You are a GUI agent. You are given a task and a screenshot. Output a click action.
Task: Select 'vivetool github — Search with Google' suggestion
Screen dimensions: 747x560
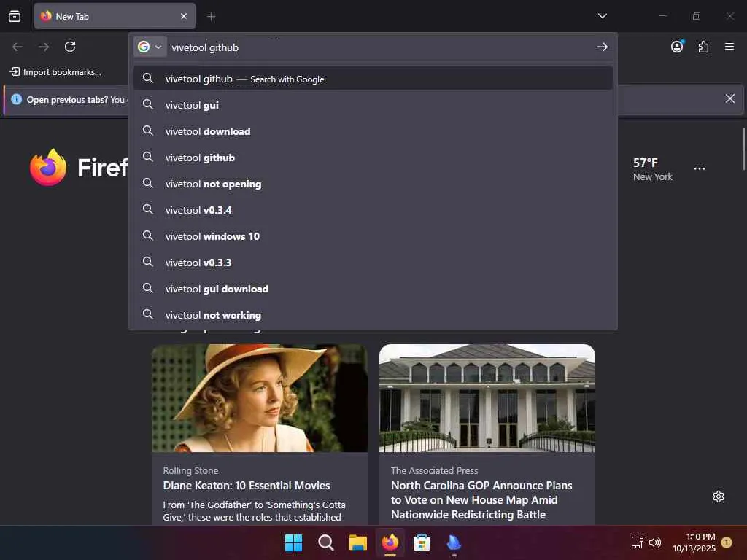coord(373,79)
